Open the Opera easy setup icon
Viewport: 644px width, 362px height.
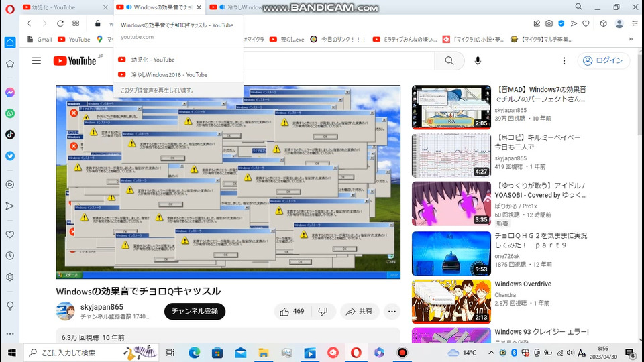point(635,24)
